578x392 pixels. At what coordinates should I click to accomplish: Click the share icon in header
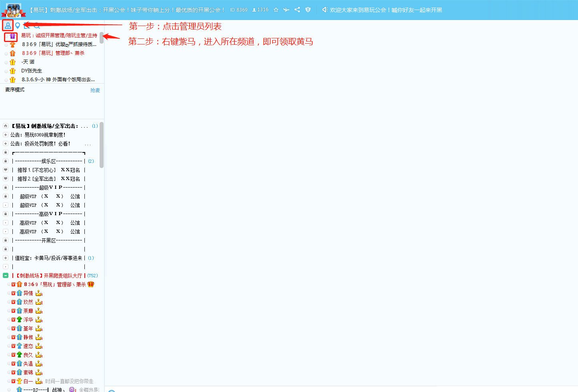coord(297,10)
